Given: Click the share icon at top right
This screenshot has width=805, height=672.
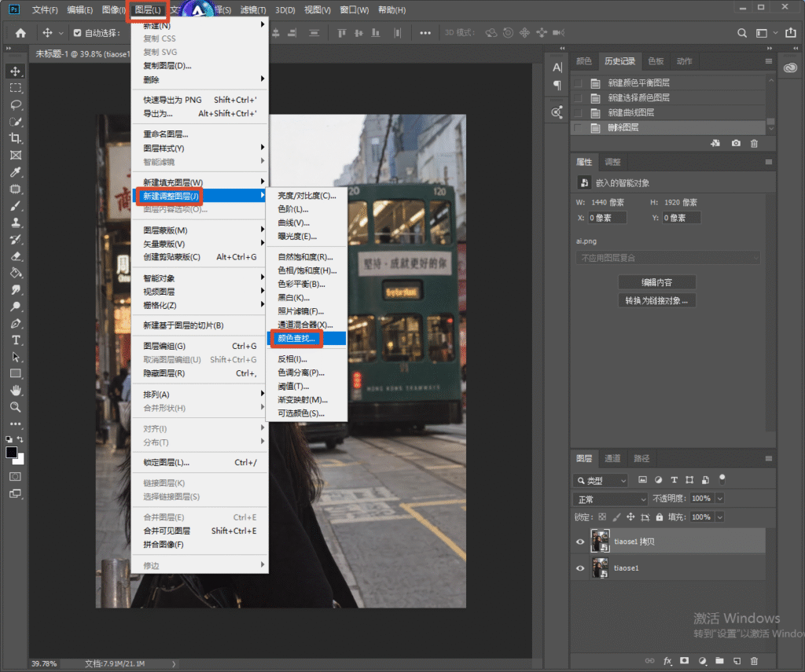Looking at the screenshot, I should (791, 33).
